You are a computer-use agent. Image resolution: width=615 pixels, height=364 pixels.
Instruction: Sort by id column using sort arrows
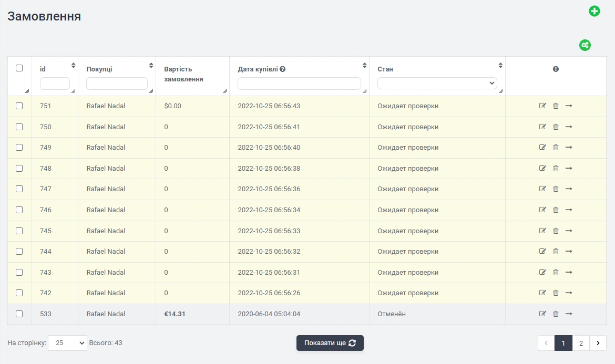(73, 66)
